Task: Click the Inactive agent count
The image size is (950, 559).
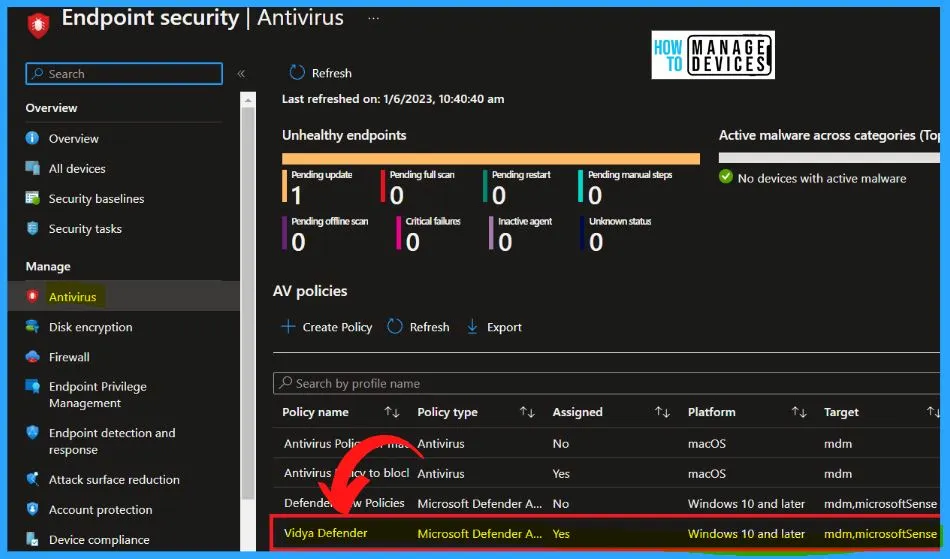Action: pos(505,242)
